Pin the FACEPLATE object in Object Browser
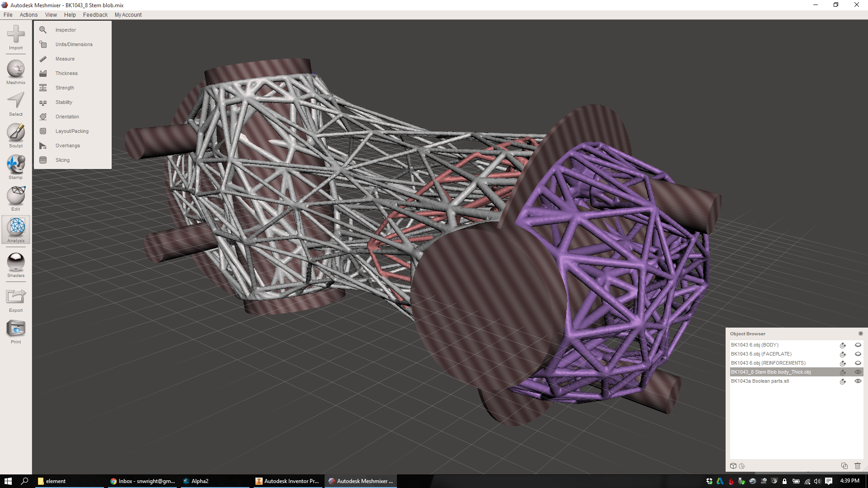The height and width of the screenshot is (488, 868). tap(843, 354)
